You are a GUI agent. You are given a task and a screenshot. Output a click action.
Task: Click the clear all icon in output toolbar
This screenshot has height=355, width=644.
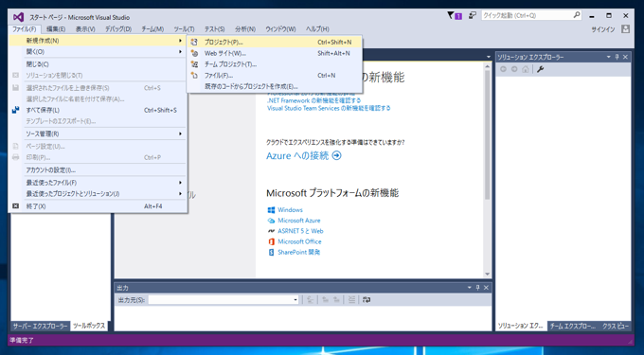tap(351, 300)
